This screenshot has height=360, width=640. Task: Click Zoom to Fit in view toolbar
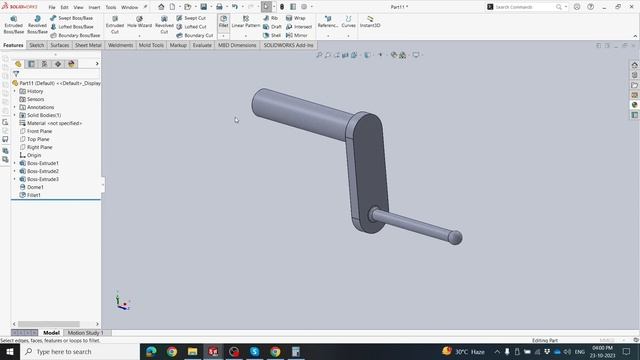[x=319, y=55]
